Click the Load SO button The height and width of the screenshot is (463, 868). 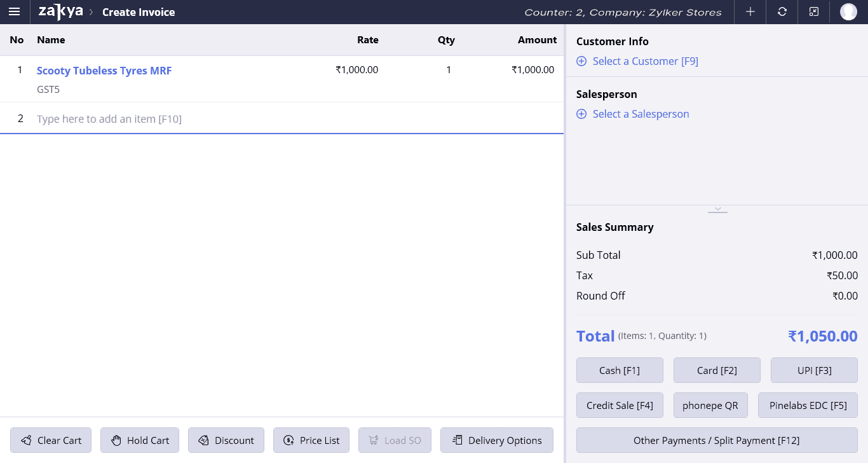click(395, 440)
